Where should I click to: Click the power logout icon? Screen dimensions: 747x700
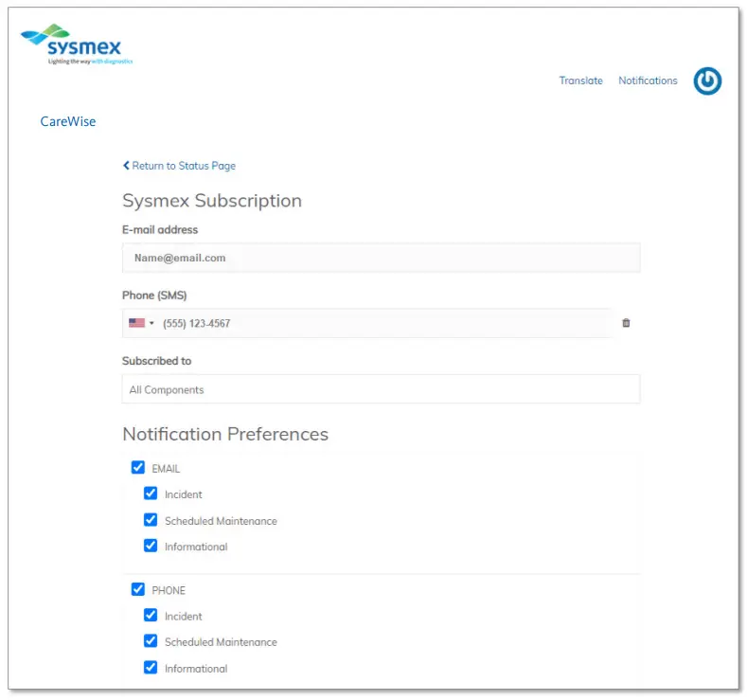click(x=707, y=81)
